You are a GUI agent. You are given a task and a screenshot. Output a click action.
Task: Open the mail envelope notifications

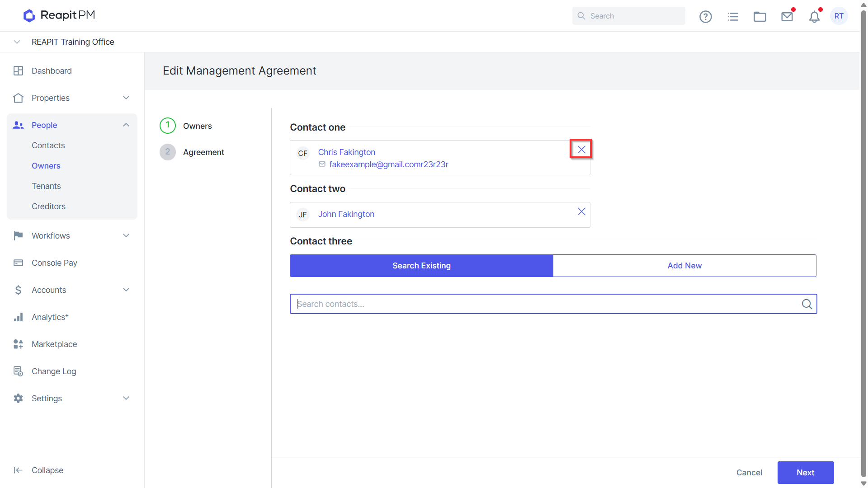click(787, 17)
